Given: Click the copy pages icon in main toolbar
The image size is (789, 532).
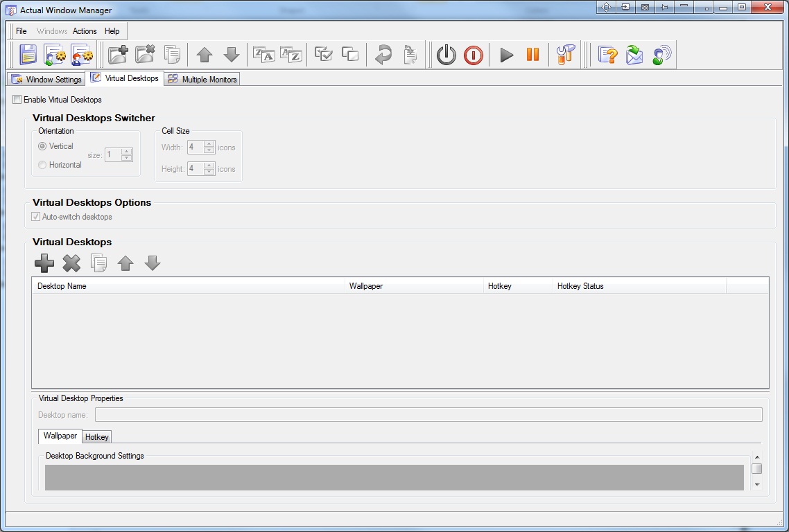Looking at the screenshot, I should [172, 55].
